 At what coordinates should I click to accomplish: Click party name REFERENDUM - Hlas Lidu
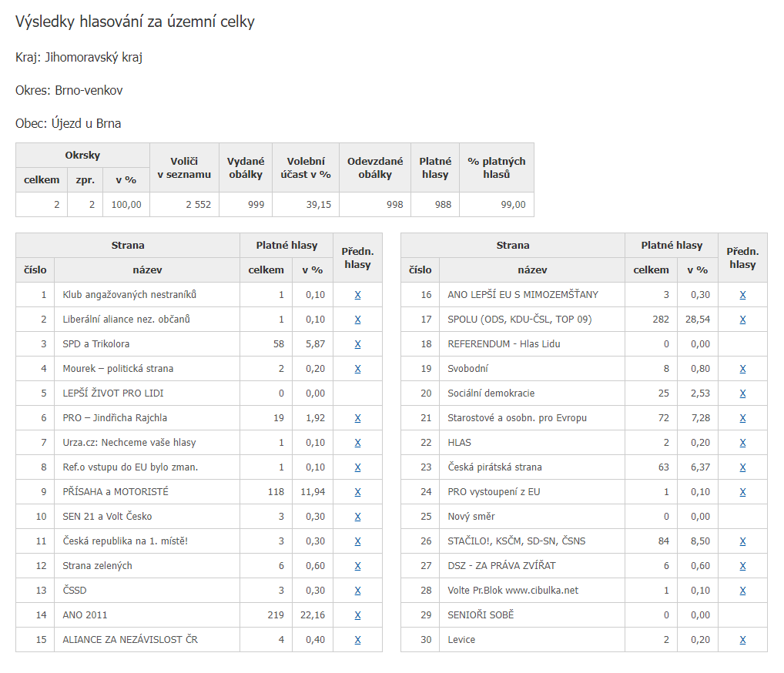pos(504,344)
